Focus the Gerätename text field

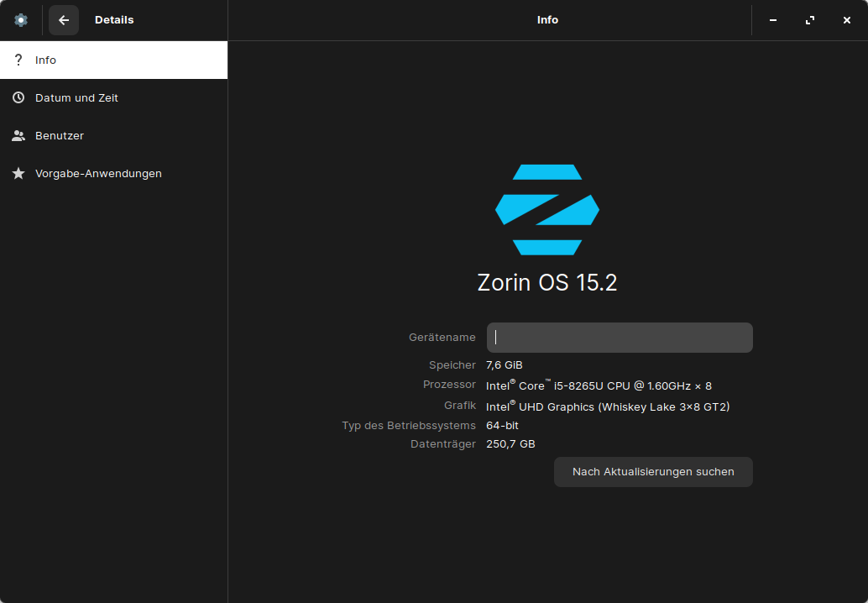tap(620, 338)
